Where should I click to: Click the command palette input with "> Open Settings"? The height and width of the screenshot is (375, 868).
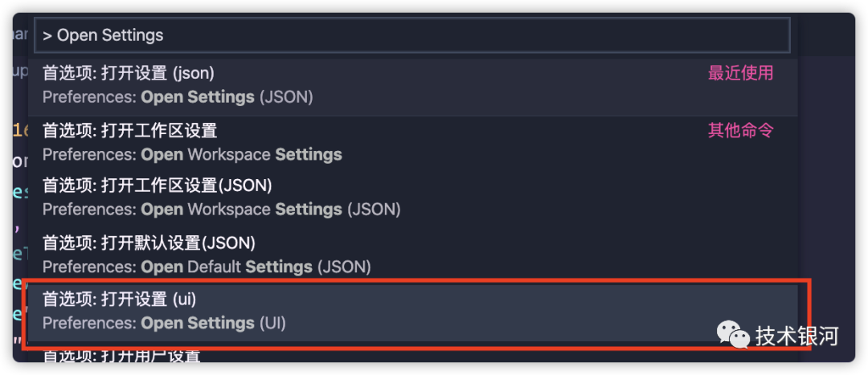point(412,35)
